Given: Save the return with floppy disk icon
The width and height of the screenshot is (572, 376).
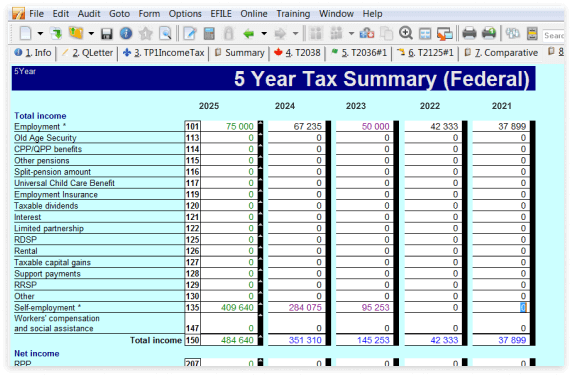Looking at the screenshot, I should [107, 34].
